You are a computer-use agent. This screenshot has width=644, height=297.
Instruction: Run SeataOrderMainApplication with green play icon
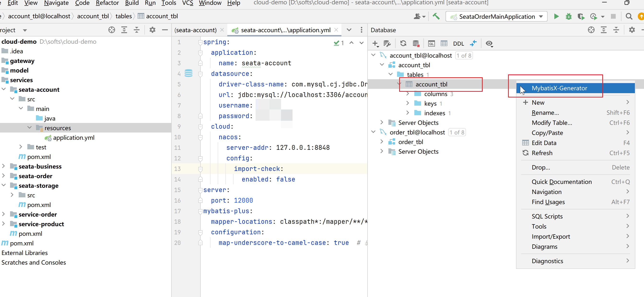click(556, 17)
